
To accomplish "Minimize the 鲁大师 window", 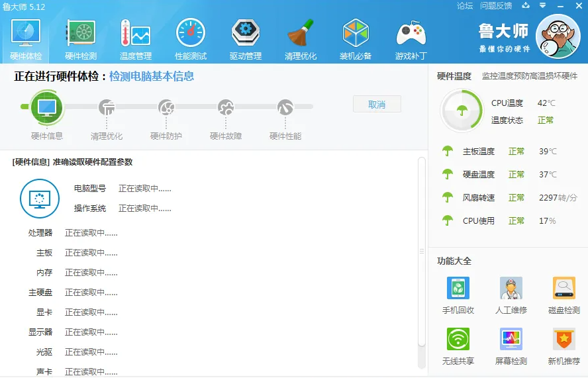I will click(561, 6).
